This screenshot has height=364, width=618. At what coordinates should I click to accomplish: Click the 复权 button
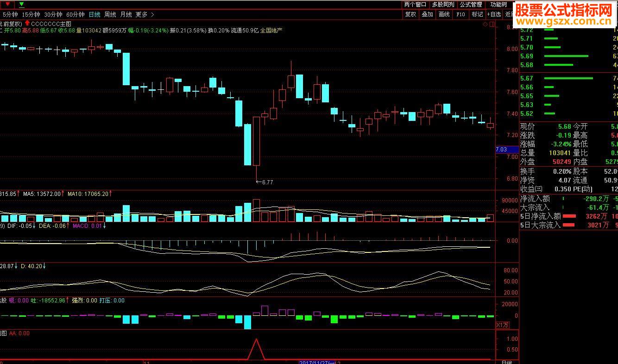coord(410,14)
